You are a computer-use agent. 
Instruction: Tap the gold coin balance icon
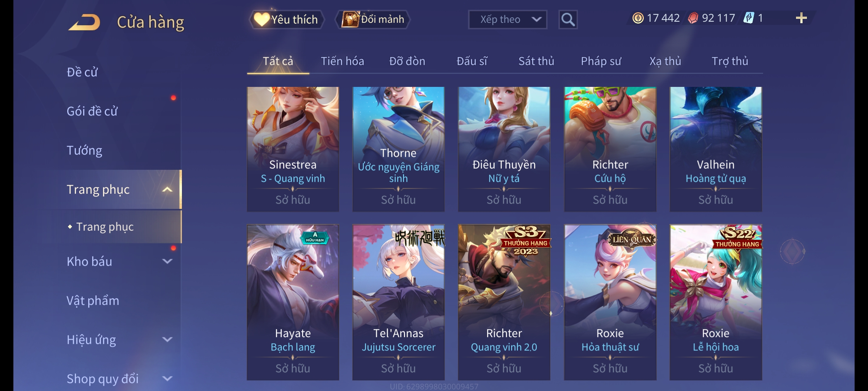(638, 18)
